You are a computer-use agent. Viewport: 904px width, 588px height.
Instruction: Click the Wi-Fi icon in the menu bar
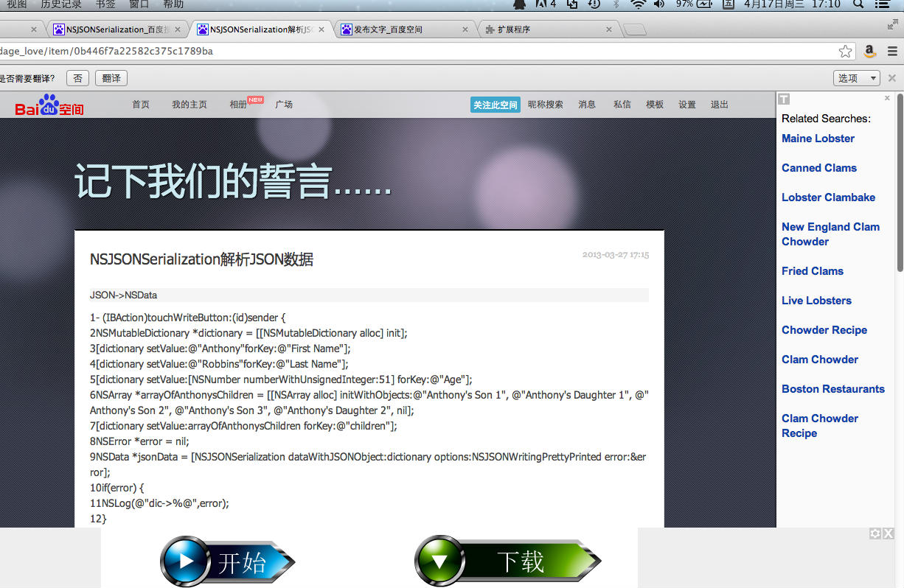[638, 4]
